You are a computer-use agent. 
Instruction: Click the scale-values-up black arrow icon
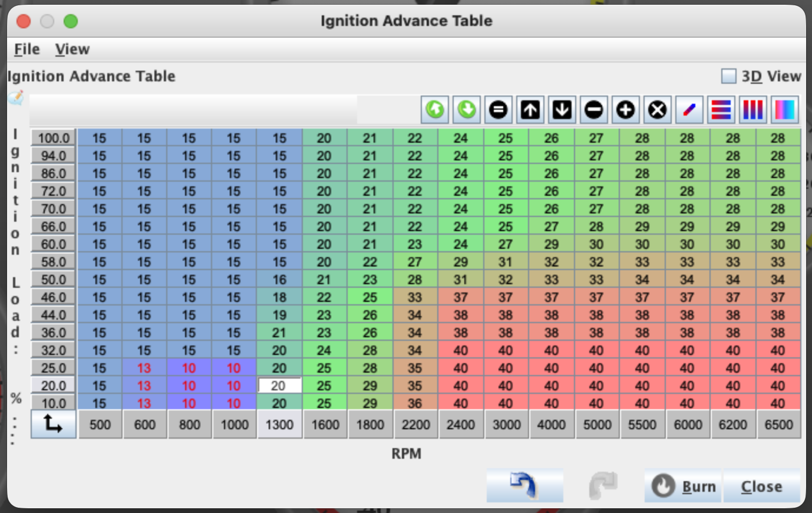tap(530, 109)
